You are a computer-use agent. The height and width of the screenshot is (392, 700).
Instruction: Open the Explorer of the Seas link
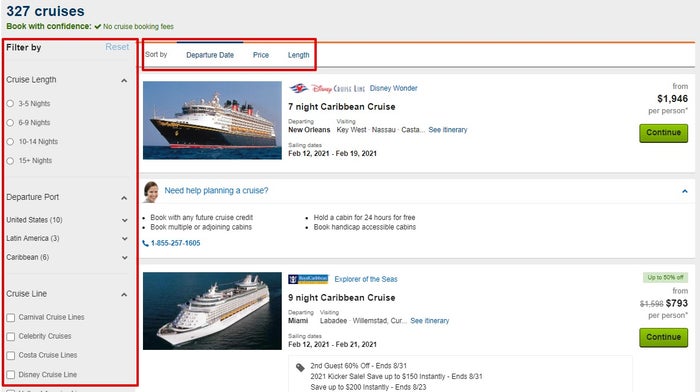click(366, 279)
